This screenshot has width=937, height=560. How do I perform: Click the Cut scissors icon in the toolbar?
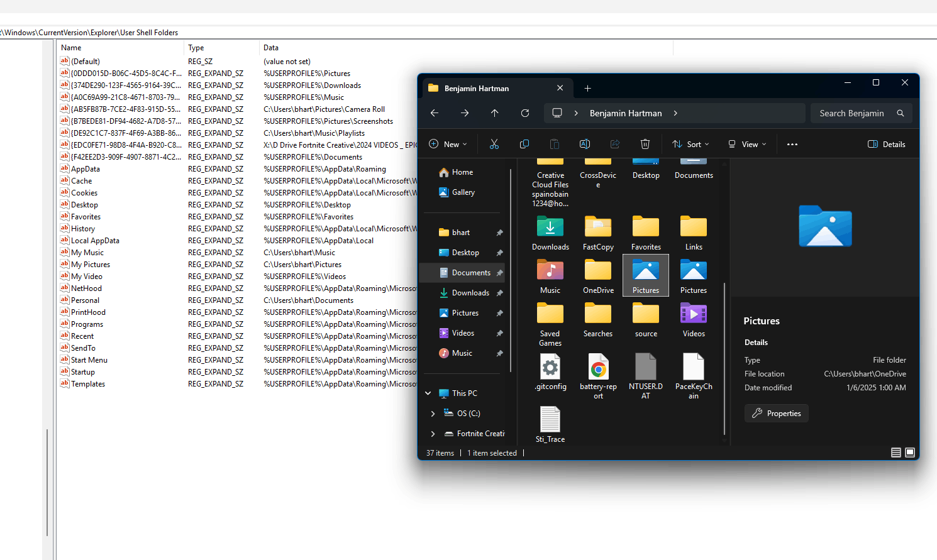(x=494, y=144)
